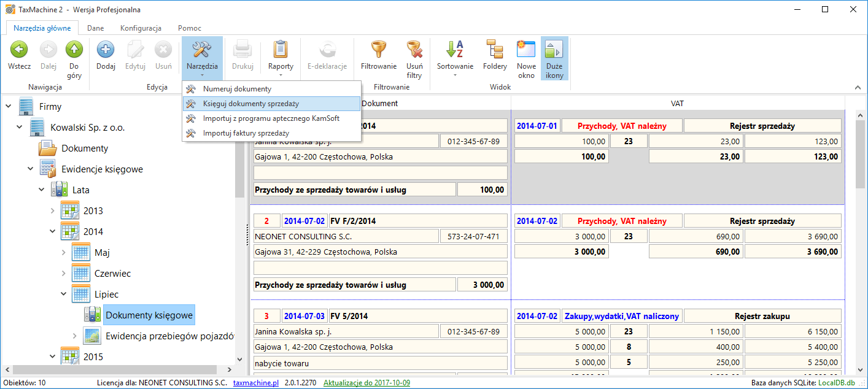
Task: Click the green Wstecz back arrow icon
Action: pyautogui.click(x=19, y=50)
